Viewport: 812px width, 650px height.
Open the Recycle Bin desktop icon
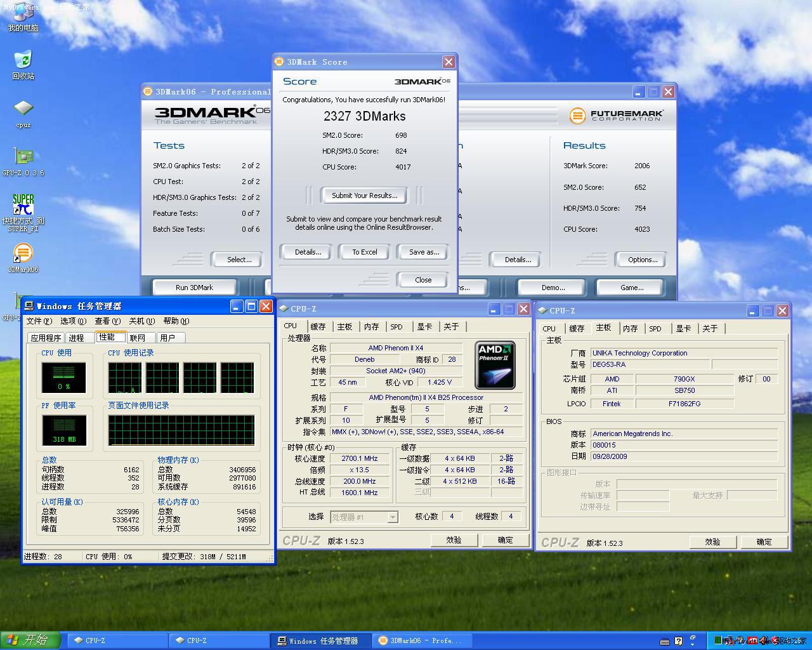23,60
